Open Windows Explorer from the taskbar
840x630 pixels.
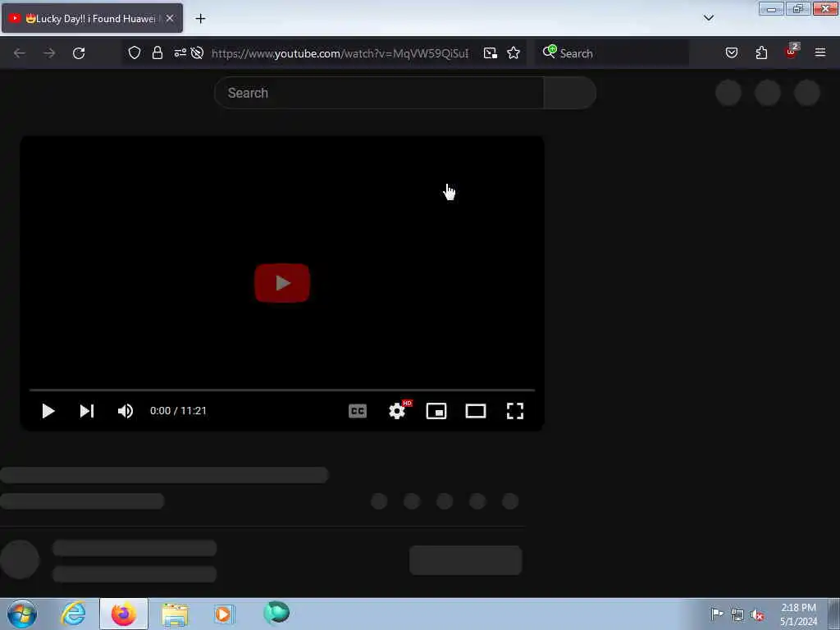[175, 614]
